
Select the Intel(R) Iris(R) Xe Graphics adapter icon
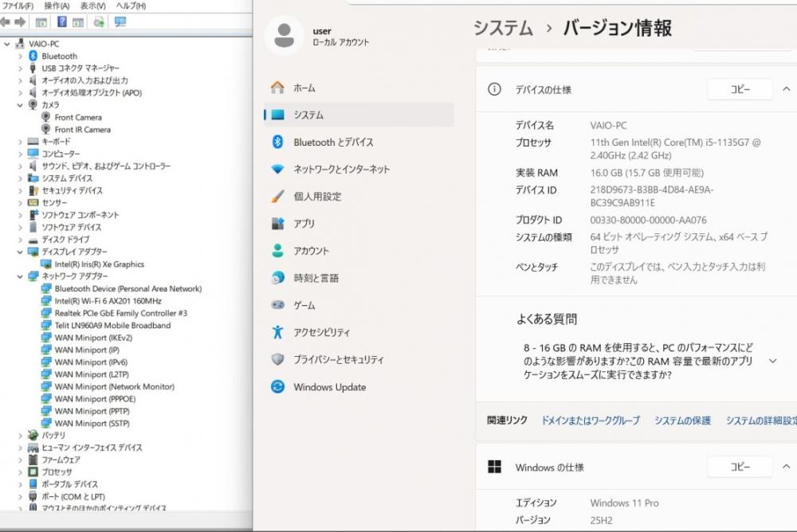pyautogui.click(x=45, y=264)
